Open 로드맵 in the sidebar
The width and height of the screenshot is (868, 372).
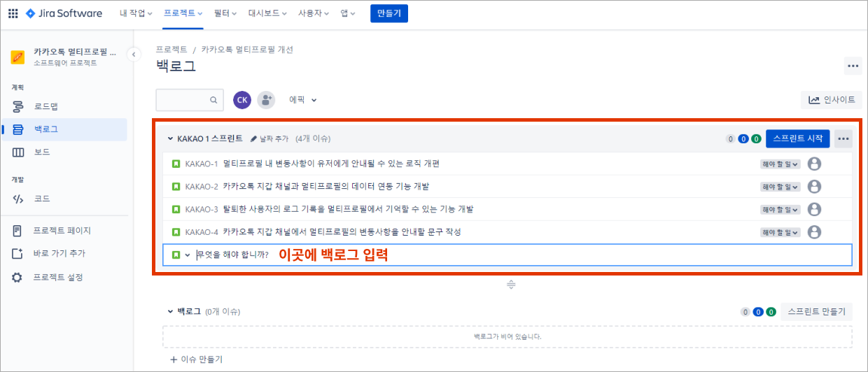[x=64, y=107]
